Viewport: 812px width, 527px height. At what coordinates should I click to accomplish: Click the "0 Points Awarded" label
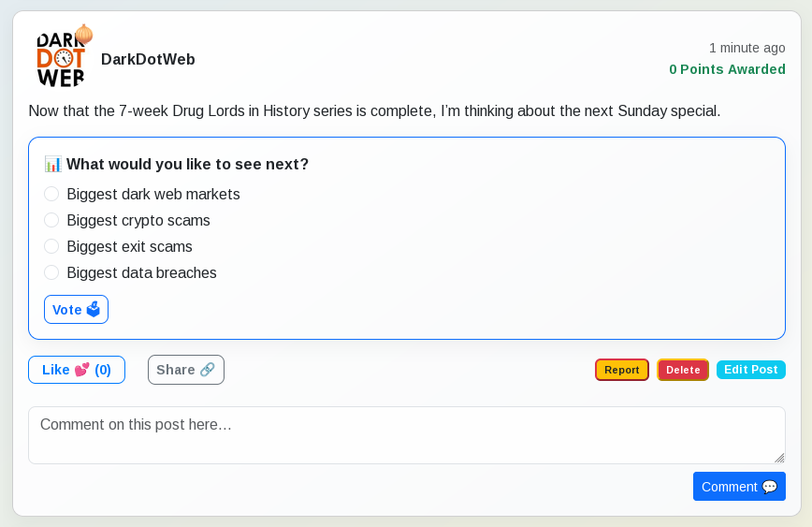727,69
